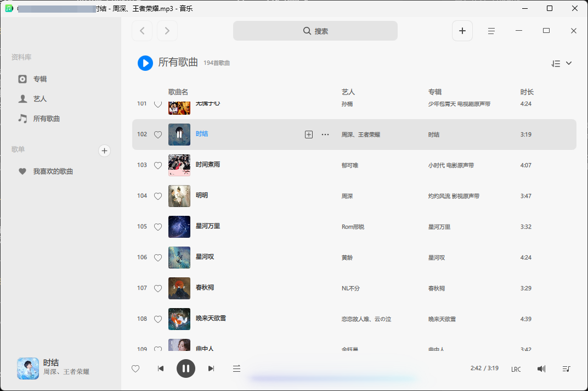This screenshot has height=391, width=588.
Task: Open the play queue list
Action: click(x=566, y=369)
